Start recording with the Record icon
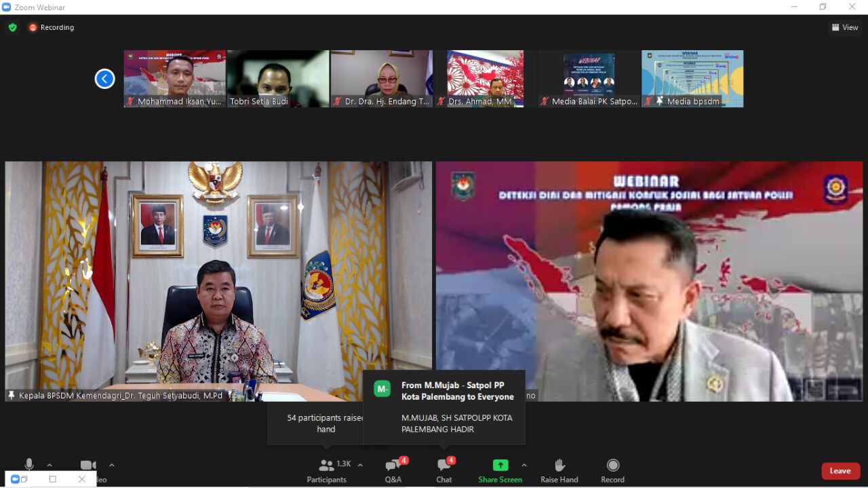 (612, 470)
